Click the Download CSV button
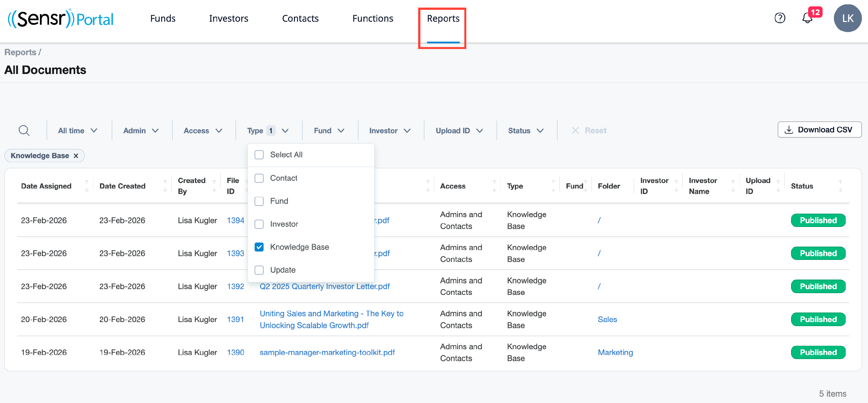This screenshot has width=868, height=403. pyautogui.click(x=819, y=130)
